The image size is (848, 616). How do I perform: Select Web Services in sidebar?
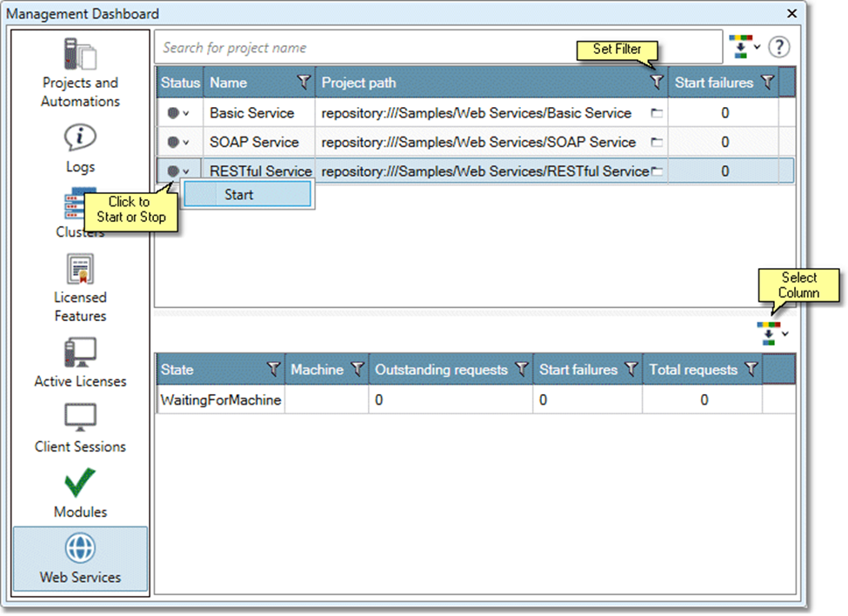coord(80,558)
